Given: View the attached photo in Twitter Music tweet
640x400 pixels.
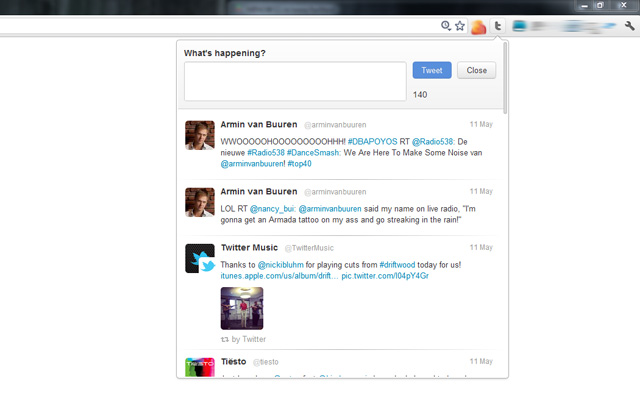Looking at the screenshot, I should tap(242, 308).
